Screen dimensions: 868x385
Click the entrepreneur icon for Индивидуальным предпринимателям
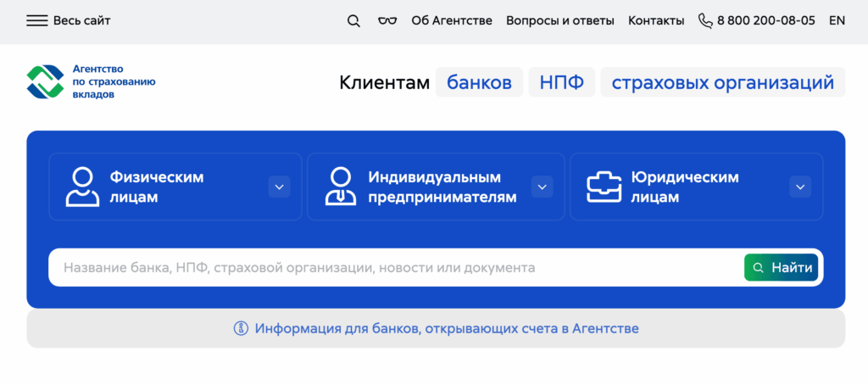click(x=341, y=187)
